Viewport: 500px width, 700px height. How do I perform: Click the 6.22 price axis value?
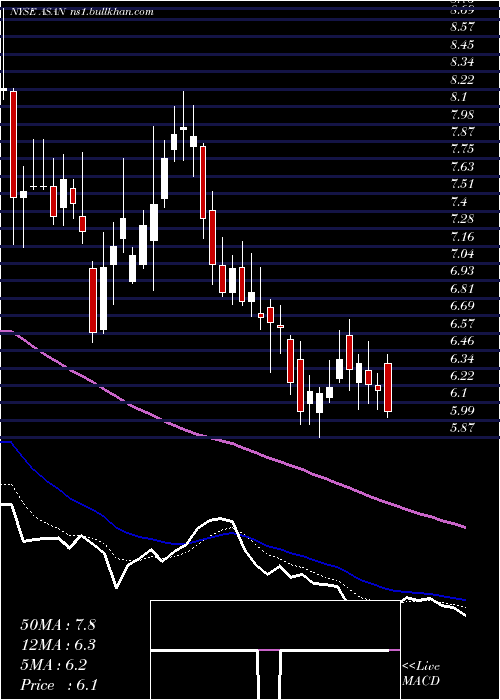click(x=462, y=376)
